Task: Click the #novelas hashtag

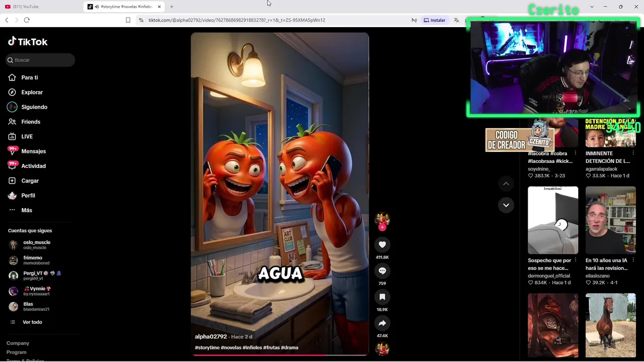Action: pos(231,347)
